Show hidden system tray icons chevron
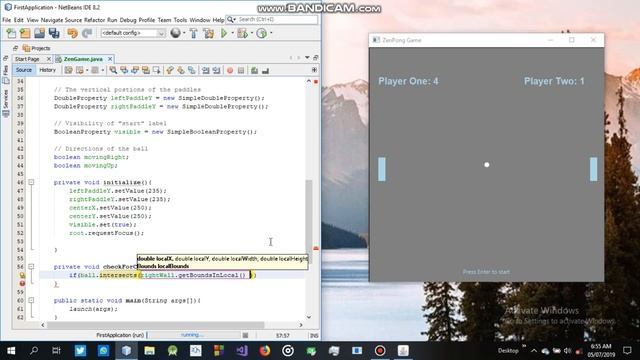 pos(534,351)
